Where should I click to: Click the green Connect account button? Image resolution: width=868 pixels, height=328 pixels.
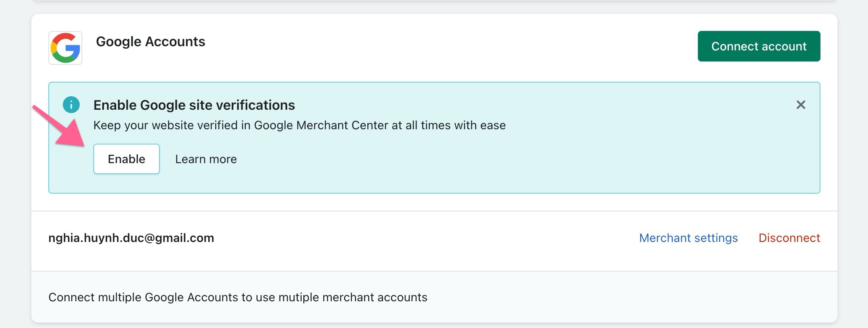pyautogui.click(x=759, y=46)
